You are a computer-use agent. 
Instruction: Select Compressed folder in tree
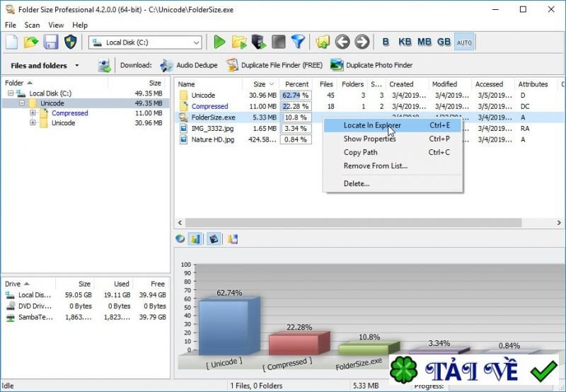(69, 113)
